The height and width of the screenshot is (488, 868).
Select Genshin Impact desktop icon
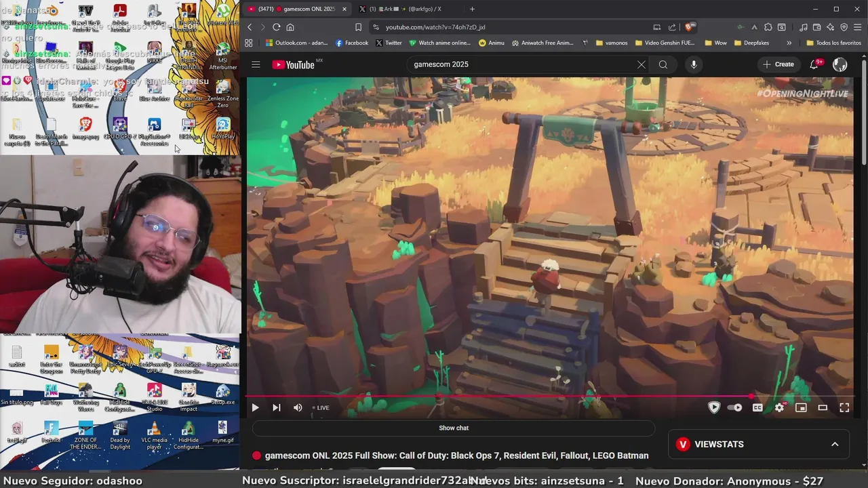(189, 398)
